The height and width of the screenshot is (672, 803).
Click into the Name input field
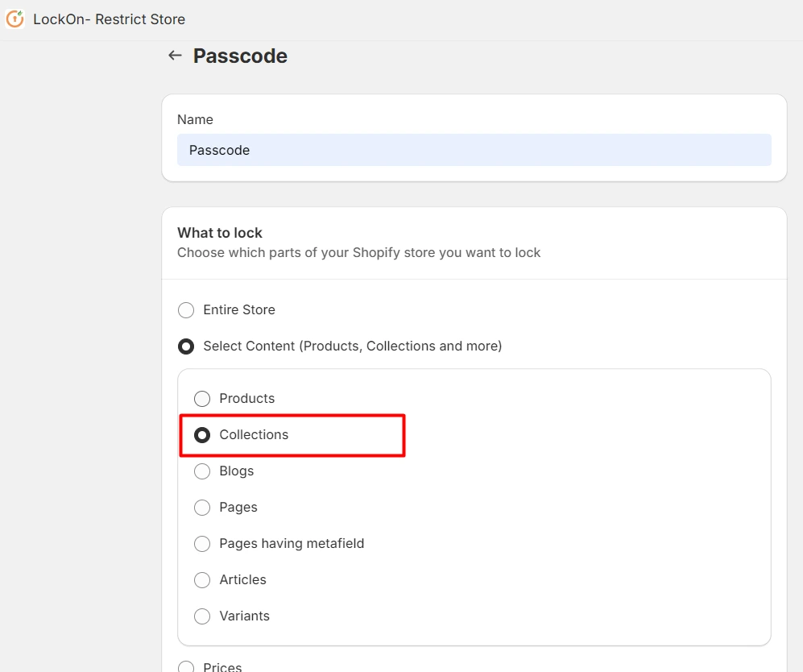point(474,150)
